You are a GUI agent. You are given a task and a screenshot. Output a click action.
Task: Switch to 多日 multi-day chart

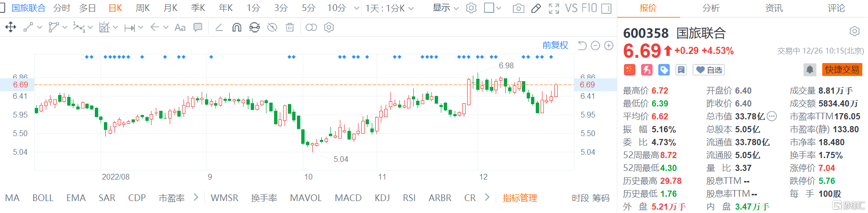[x=88, y=8]
